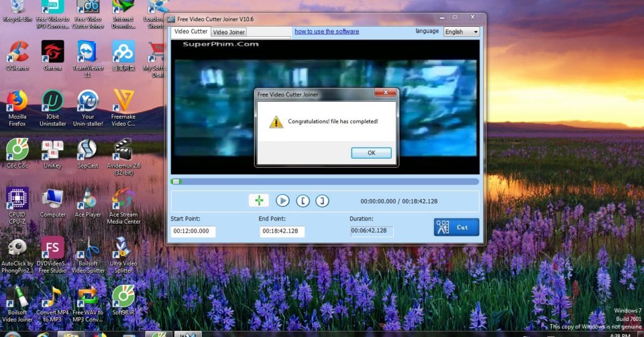The height and width of the screenshot is (337, 644).
Task: Click the Internet Download Manager desktop icon
Action: pyautogui.click(x=123, y=14)
